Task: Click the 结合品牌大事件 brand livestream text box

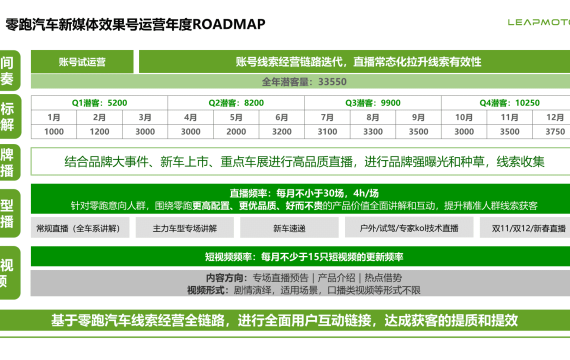Action: coord(300,161)
